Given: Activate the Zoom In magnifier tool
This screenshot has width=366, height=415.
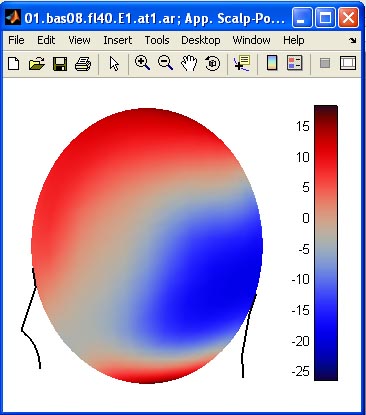Looking at the screenshot, I should (x=142, y=63).
